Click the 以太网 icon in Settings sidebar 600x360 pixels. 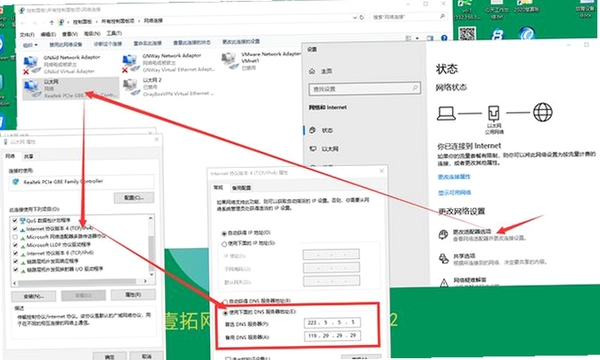(313, 148)
